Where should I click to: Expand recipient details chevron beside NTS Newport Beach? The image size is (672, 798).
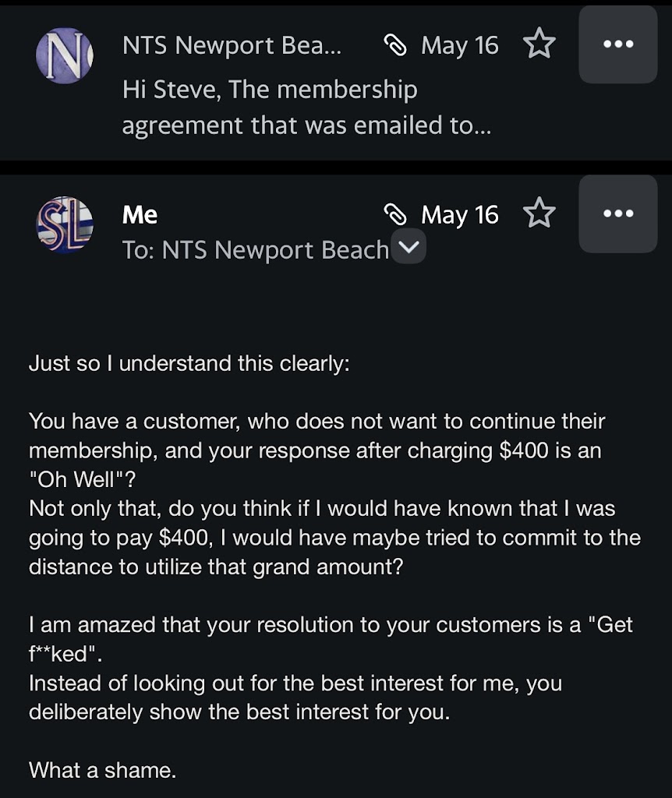(409, 249)
